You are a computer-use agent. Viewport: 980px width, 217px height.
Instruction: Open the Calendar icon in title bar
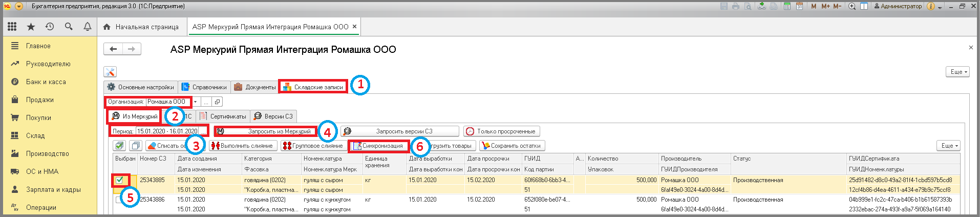(x=799, y=6)
